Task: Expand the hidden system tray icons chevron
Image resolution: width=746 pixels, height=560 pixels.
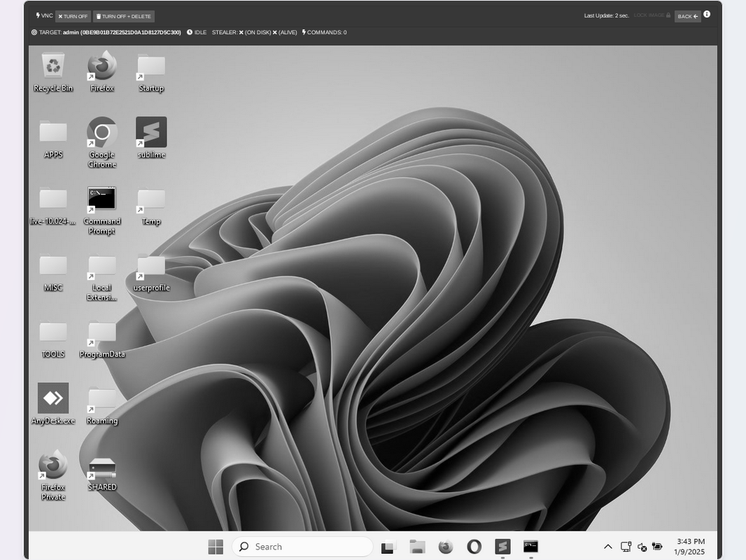Action: 607,547
